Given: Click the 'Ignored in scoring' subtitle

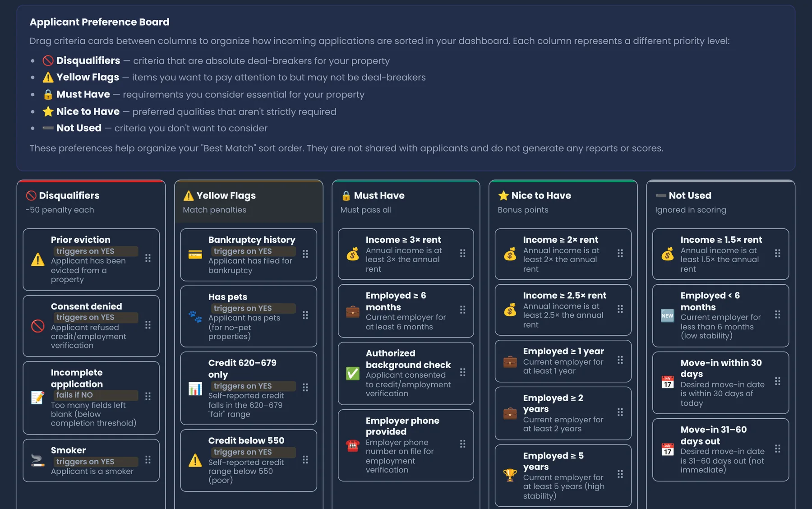Looking at the screenshot, I should 691,210.
